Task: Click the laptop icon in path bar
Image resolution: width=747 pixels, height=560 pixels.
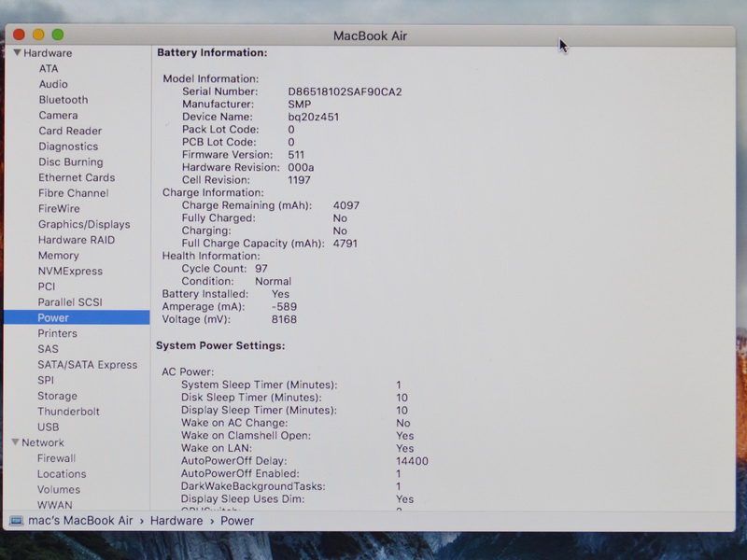Action: coord(16,521)
